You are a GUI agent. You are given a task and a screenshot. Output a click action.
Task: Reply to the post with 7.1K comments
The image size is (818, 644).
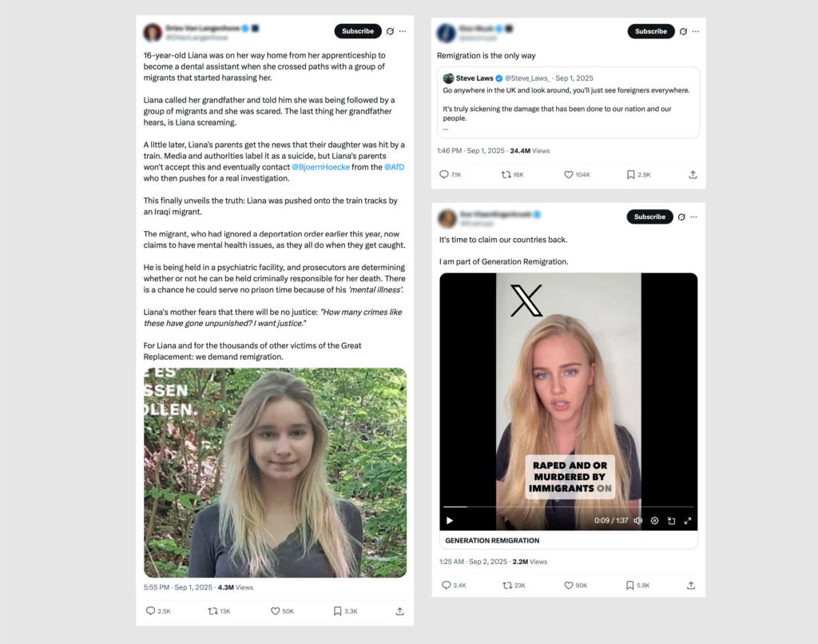pos(444,174)
